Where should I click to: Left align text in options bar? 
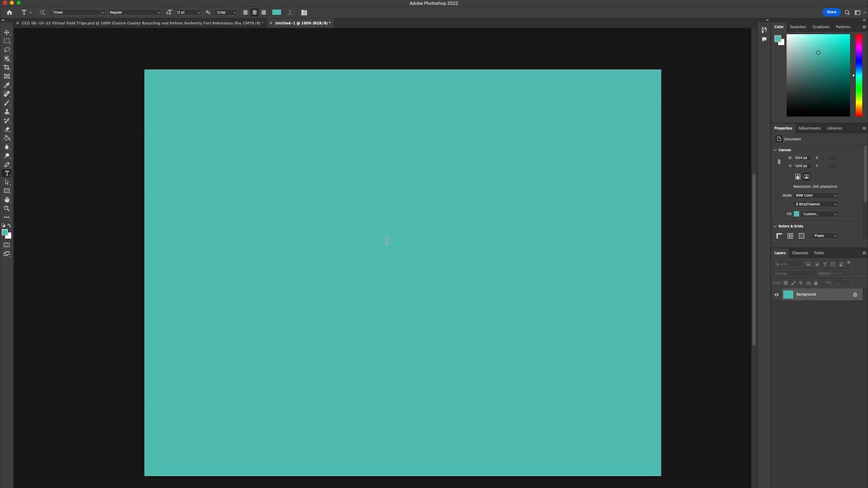coord(245,13)
